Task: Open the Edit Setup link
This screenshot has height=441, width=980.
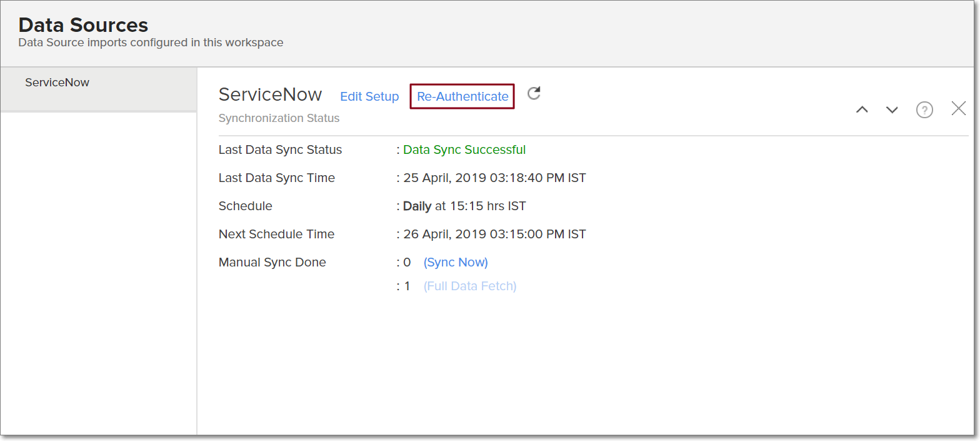Action: 369,96
